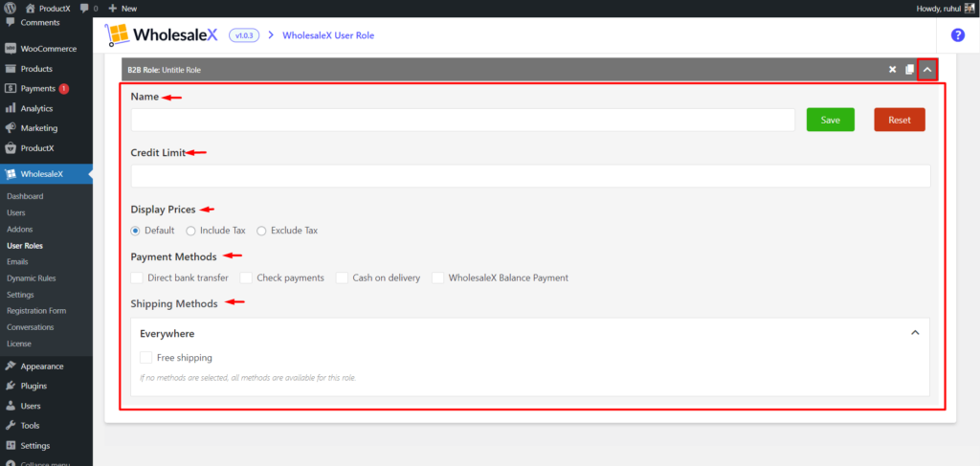Click the Appearance paintbrush icon

[10, 366]
